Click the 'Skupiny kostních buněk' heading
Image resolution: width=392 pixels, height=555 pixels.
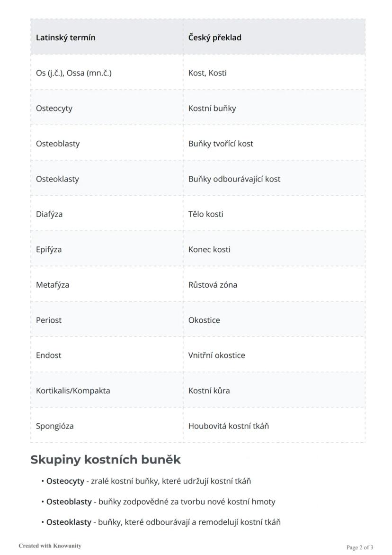coord(106,460)
